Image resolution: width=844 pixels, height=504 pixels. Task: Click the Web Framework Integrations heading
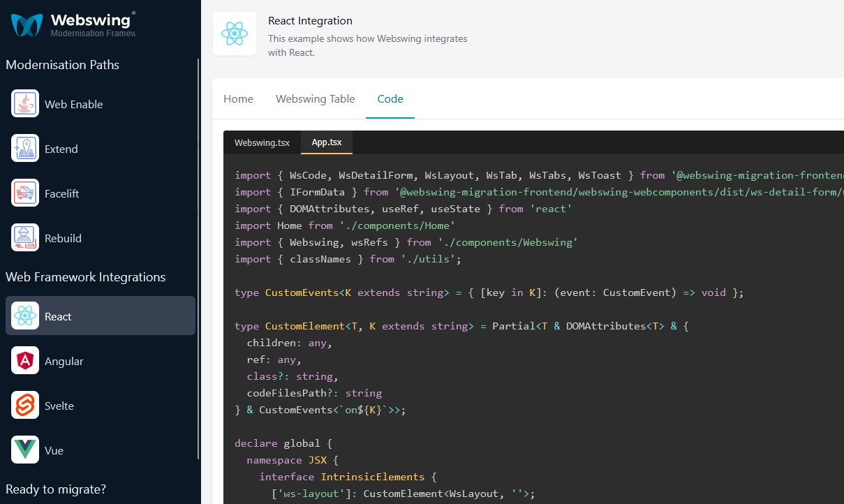pos(86,277)
